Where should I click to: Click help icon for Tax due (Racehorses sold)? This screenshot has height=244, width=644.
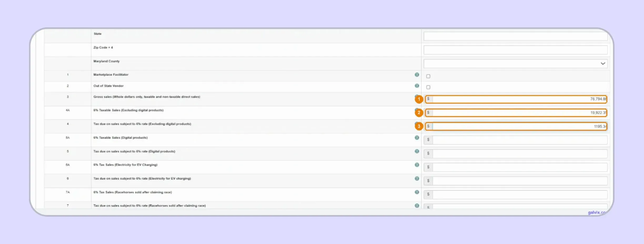point(417,206)
